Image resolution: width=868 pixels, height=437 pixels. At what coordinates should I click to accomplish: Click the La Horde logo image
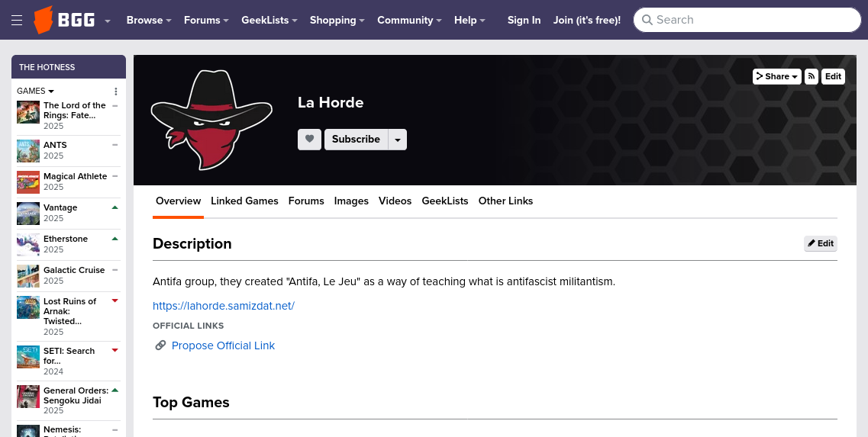(211, 120)
